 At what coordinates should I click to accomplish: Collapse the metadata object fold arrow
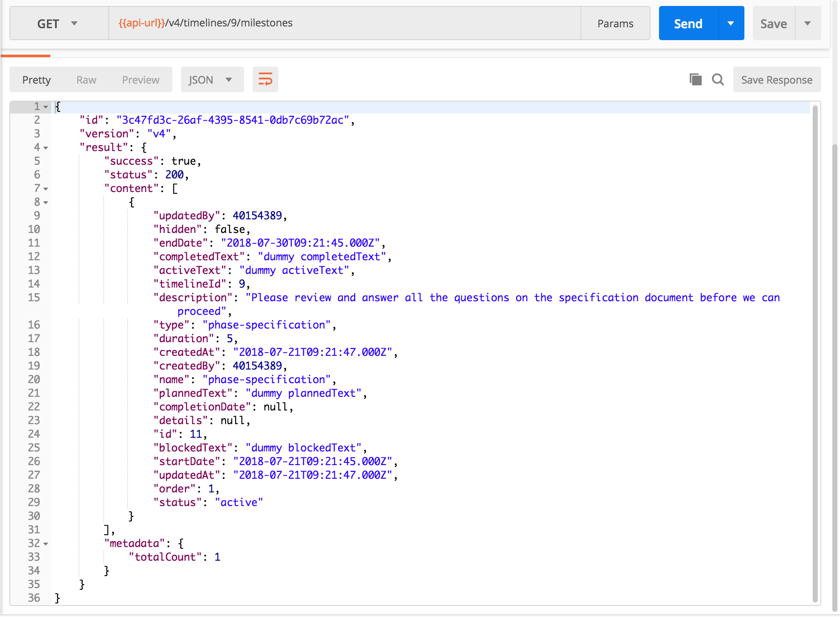pyautogui.click(x=46, y=544)
